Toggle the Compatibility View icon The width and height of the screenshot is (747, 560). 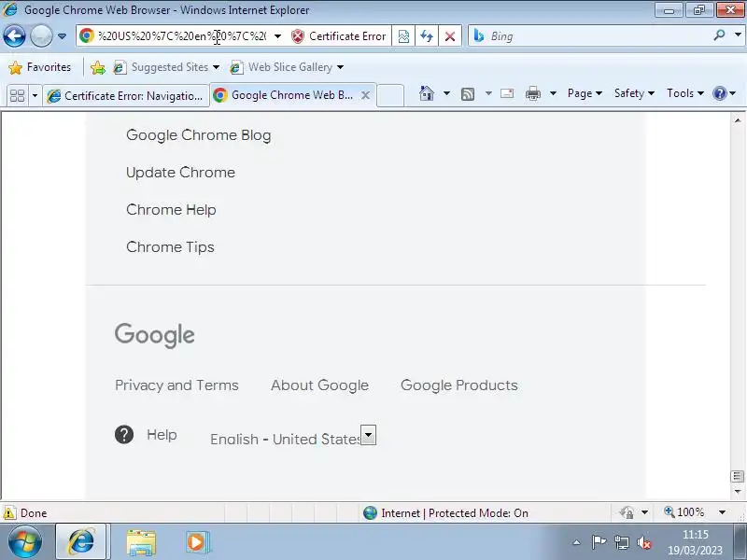403,36
